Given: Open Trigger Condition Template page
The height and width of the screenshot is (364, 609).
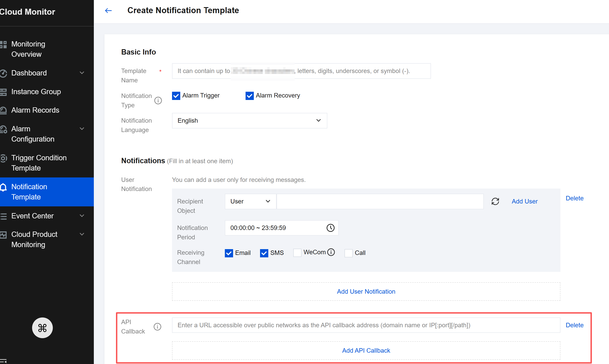Looking at the screenshot, I should (x=39, y=163).
